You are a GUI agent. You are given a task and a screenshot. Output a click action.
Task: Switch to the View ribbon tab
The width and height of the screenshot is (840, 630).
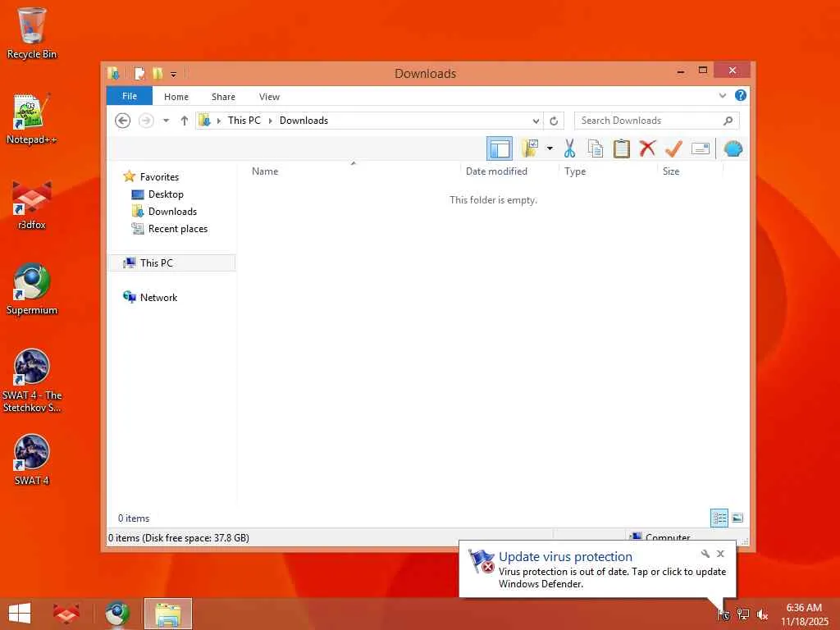click(x=269, y=97)
